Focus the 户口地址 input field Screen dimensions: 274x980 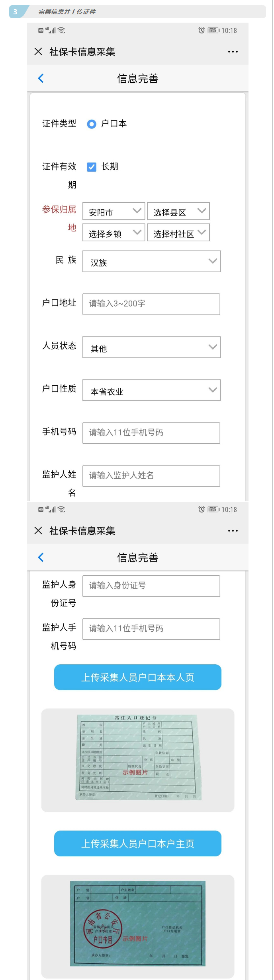click(x=151, y=304)
